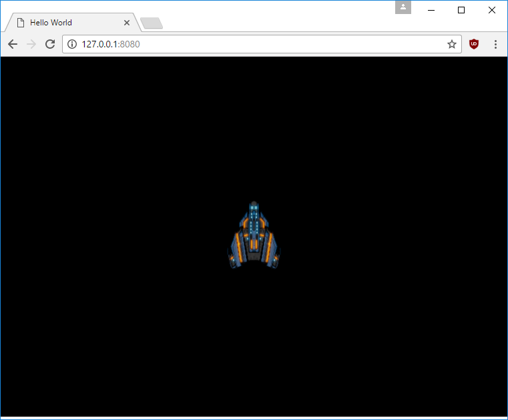Click the spaceship sprite in the canvas
This screenshot has width=508, height=420.
click(x=254, y=235)
